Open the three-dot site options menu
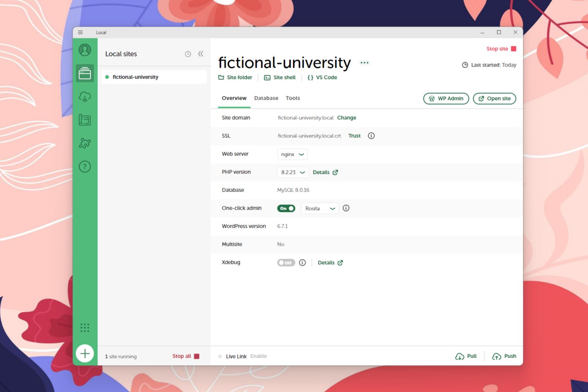 click(x=364, y=63)
